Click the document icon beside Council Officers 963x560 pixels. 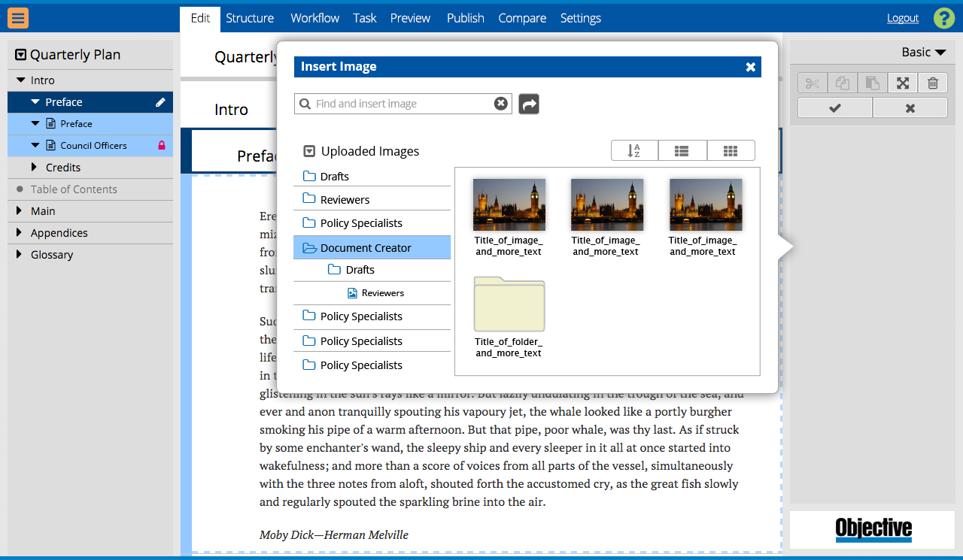[50, 146]
